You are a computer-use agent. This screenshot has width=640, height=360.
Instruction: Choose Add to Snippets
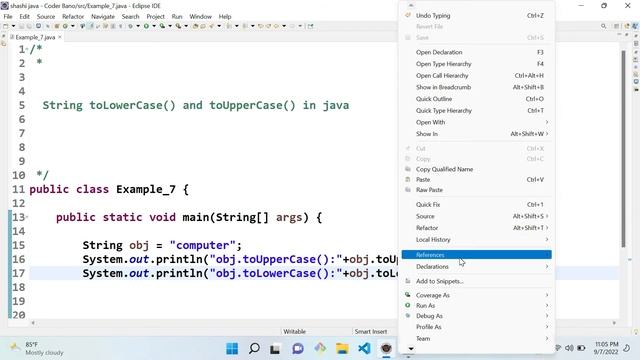click(x=476, y=281)
